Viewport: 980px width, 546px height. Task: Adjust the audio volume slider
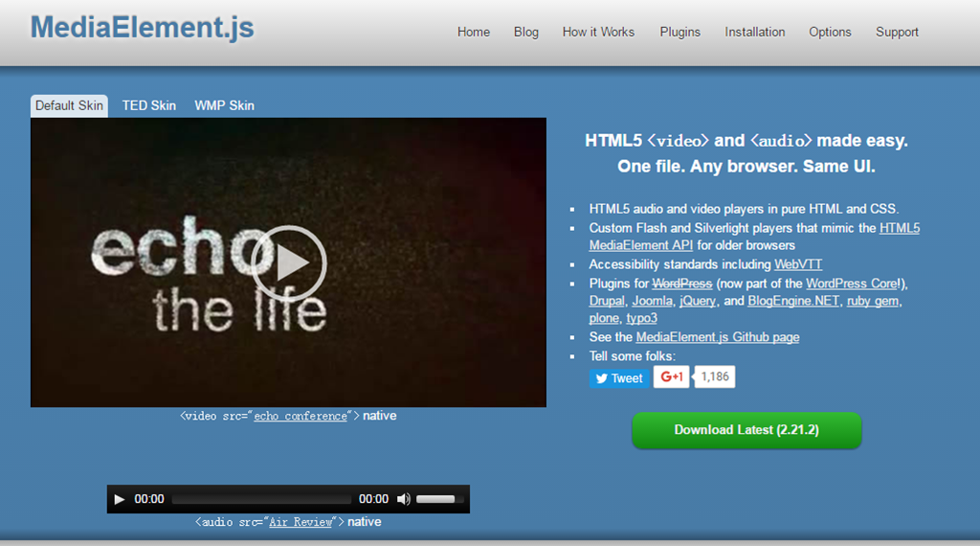coord(440,499)
